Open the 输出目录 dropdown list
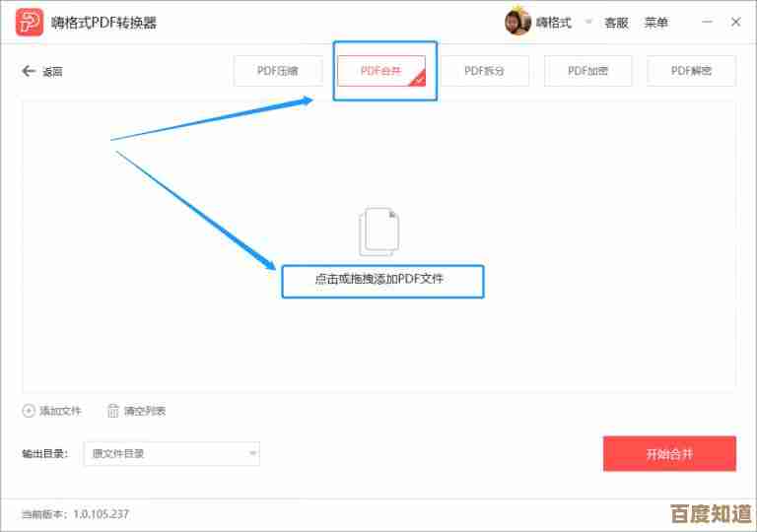Image resolution: width=757 pixels, height=532 pixels. click(x=252, y=453)
